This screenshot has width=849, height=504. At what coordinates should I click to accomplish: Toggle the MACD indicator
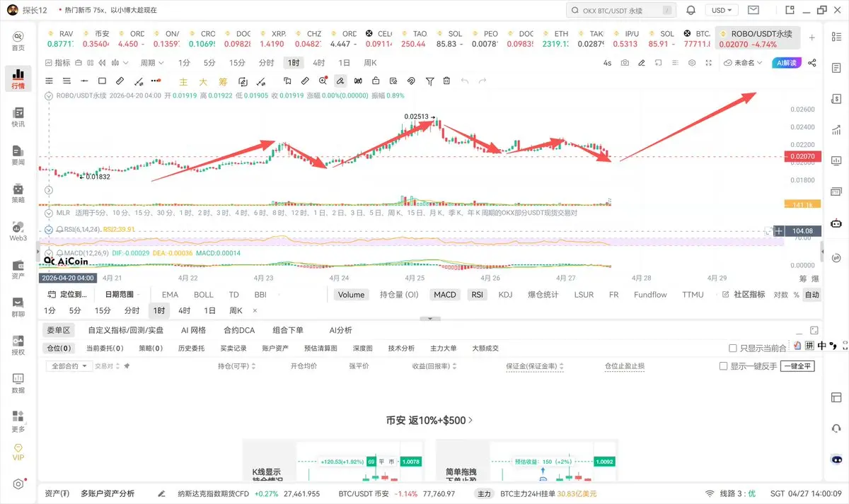[445, 295]
